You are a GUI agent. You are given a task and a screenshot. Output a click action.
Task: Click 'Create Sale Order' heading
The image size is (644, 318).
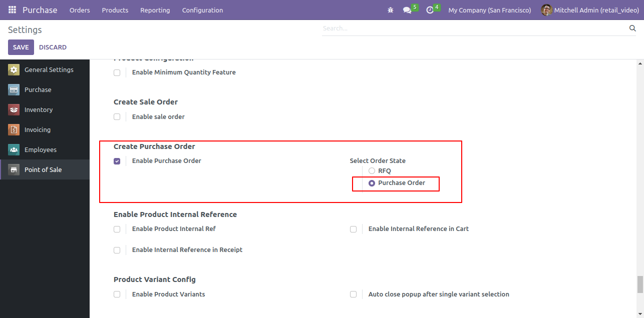tap(146, 102)
